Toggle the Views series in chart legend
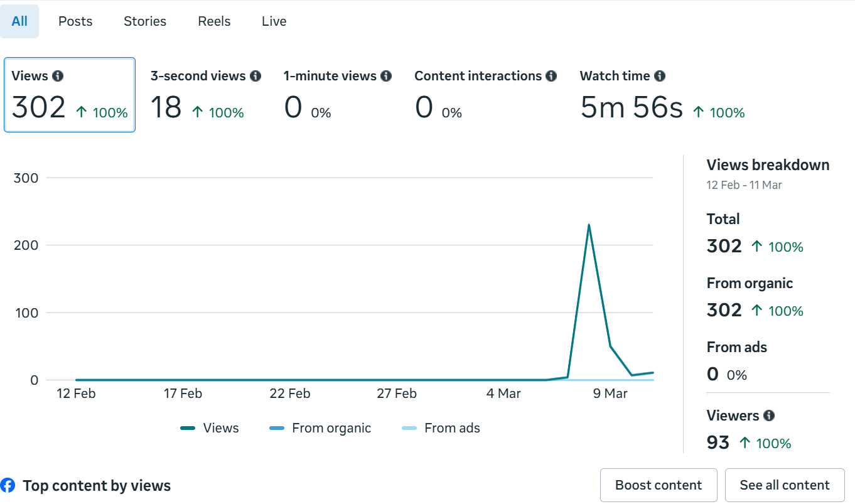 coord(210,428)
